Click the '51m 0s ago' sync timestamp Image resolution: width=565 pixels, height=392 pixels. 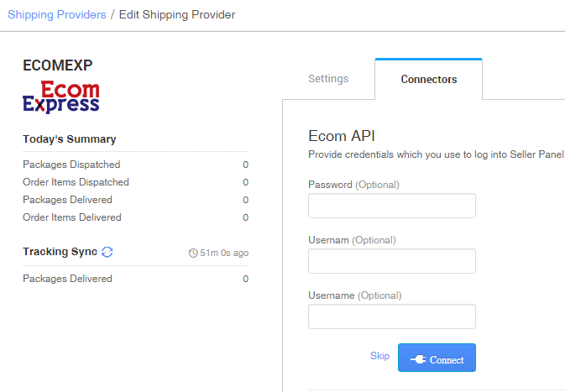click(x=223, y=253)
